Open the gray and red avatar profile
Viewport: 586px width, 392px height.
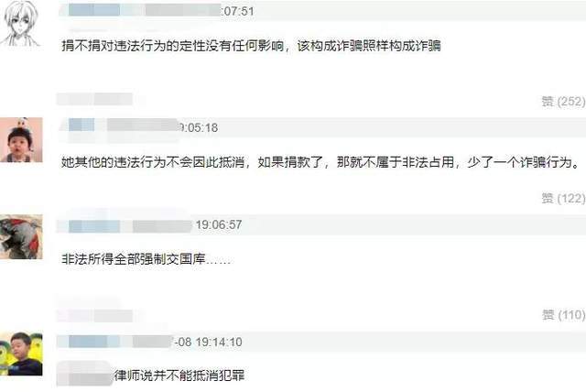(x=21, y=237)
